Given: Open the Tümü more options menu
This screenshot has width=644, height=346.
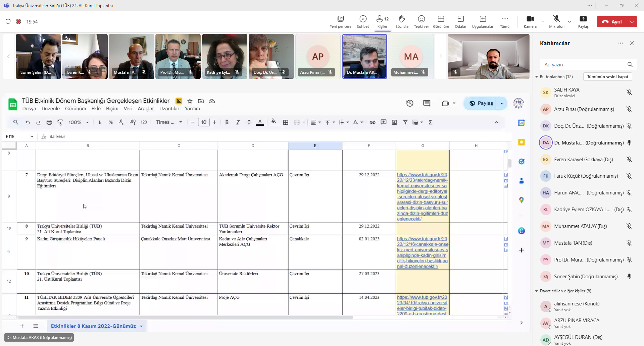Looking at the screenshot, I should pyautogui.click(x=504, y=21).
